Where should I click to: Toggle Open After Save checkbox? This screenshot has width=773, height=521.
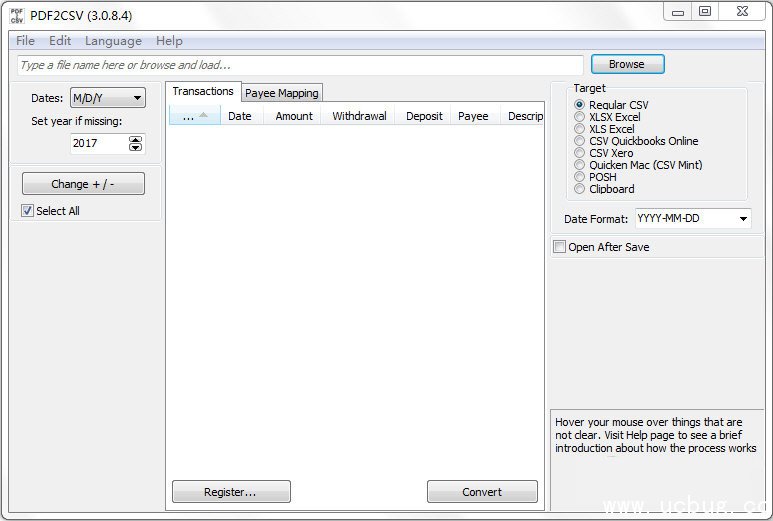(x=560, y=247)
